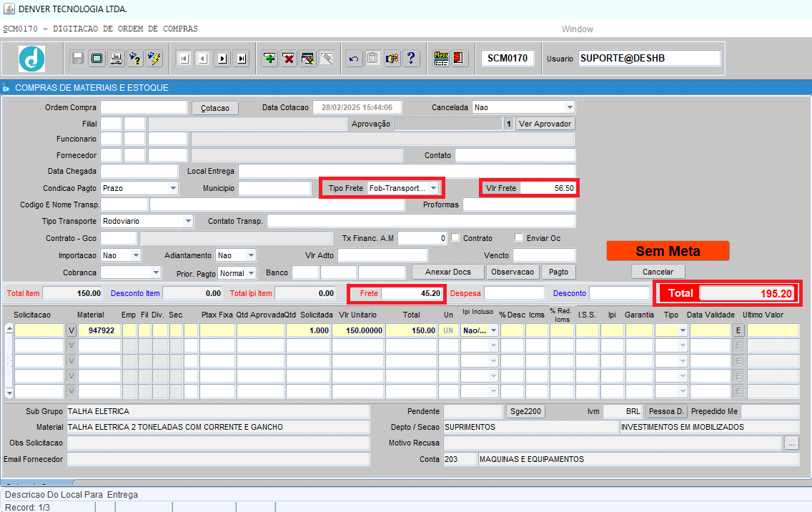The height and width of the screenshot is (512, 812).
Task: Open help with blue question mark icon
Action: click(411, 59)
